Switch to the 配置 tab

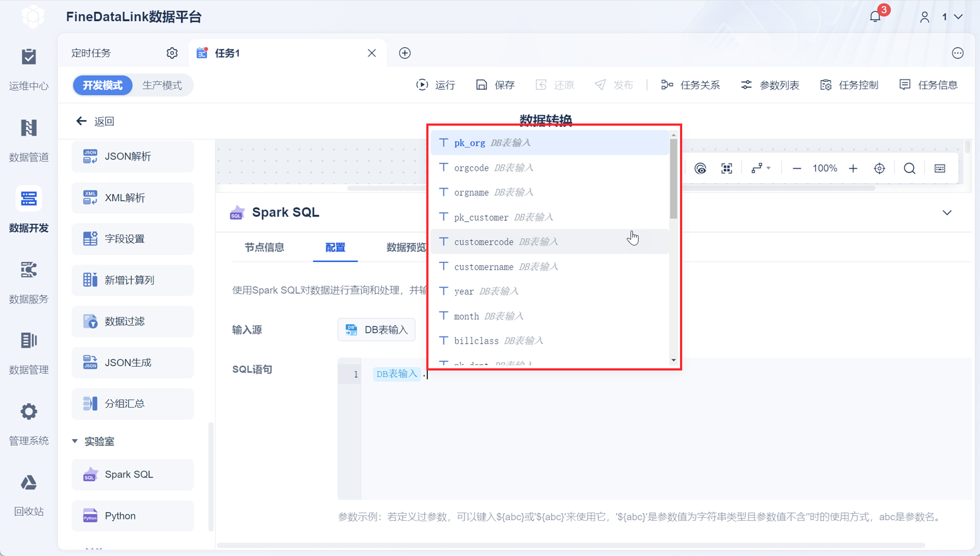tap(335, 248)
